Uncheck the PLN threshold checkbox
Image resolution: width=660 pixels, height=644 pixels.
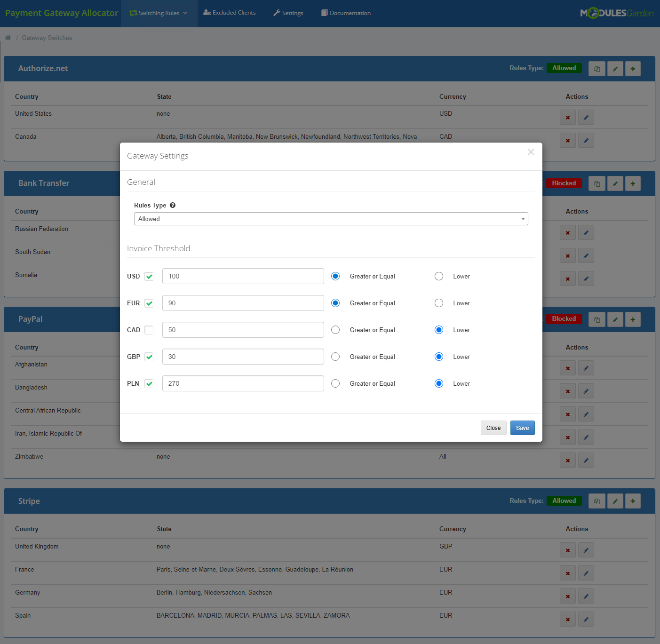click(149, 384)
